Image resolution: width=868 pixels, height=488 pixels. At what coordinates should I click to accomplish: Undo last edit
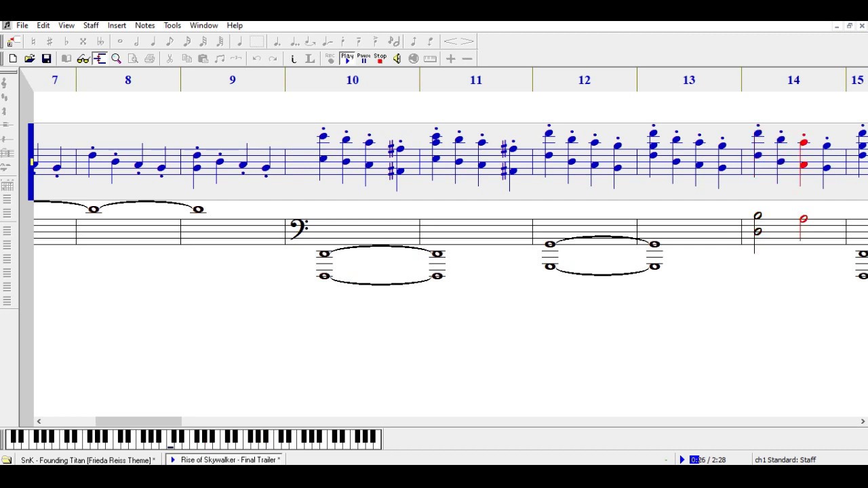coord(256,59)
